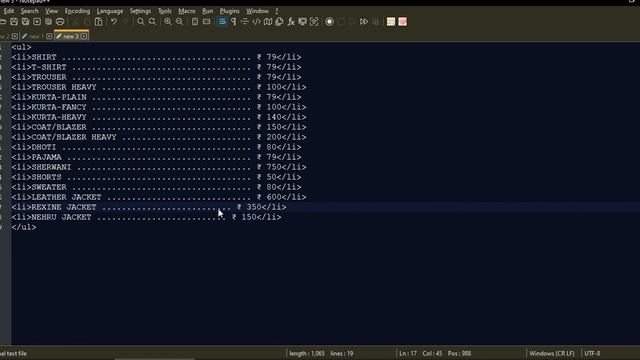The height and width of the screenshot is (360, 640).
Task: Switch to the new 1 tab
Action: coord(37,36)
